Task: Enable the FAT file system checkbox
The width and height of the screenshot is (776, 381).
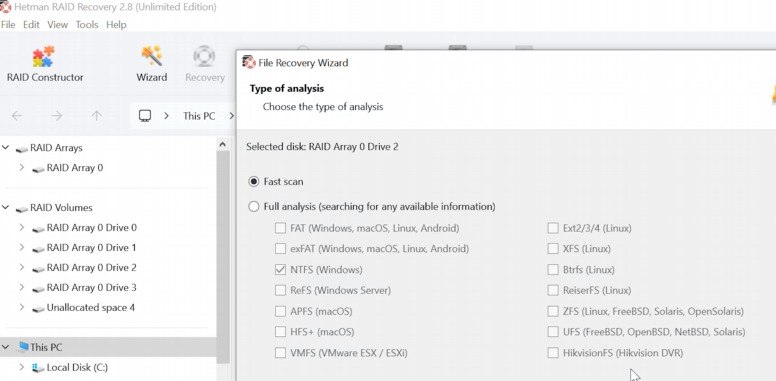Action: [281, 228]
